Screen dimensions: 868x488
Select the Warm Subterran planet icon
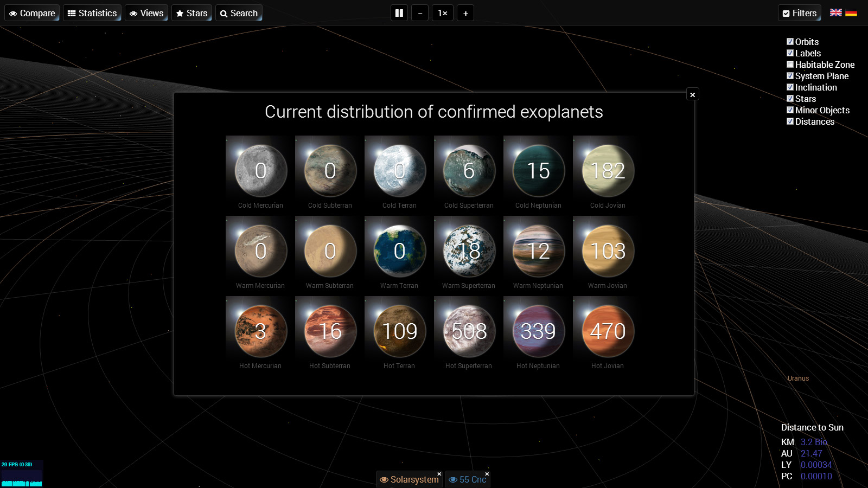click(330, 251)
